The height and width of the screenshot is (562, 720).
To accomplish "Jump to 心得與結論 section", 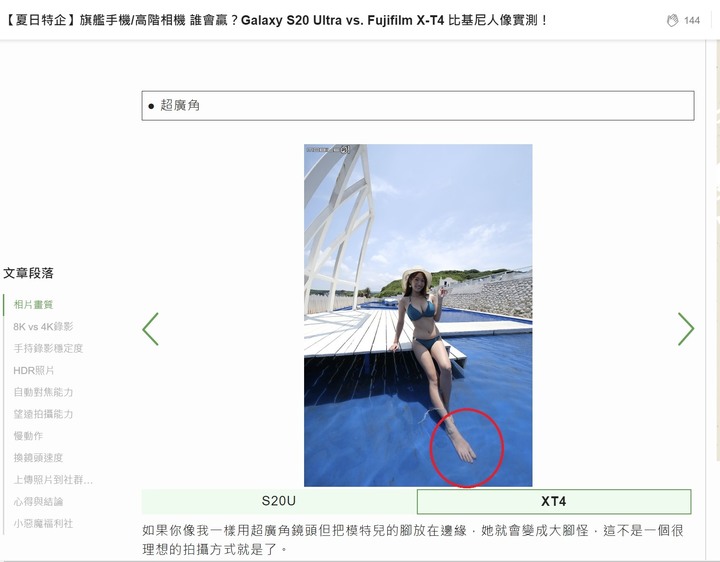I will pyautogui.click(x=38, y=501).
